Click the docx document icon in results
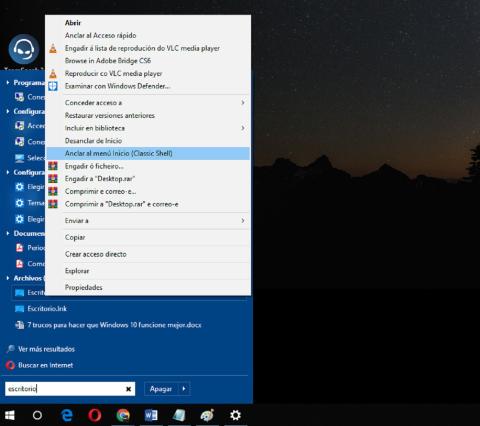 20,325
